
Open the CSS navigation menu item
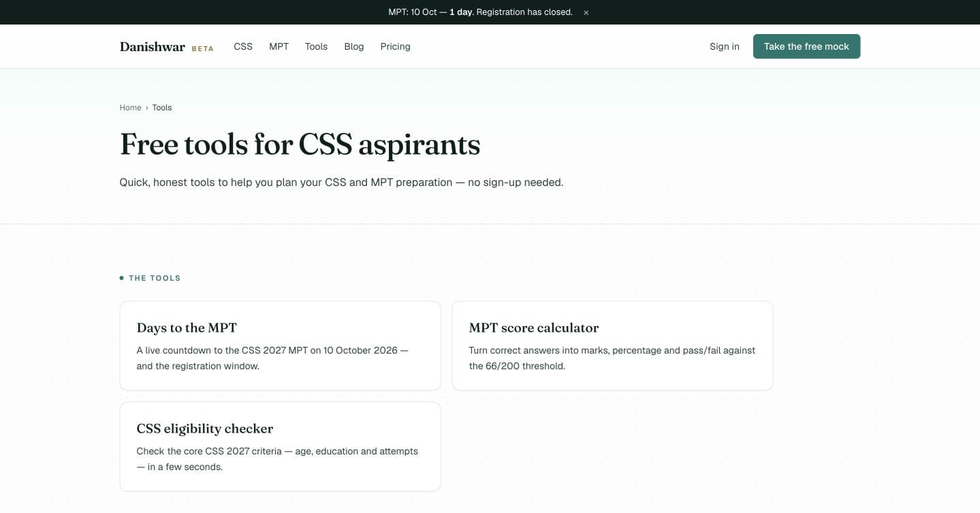[243, 46]
